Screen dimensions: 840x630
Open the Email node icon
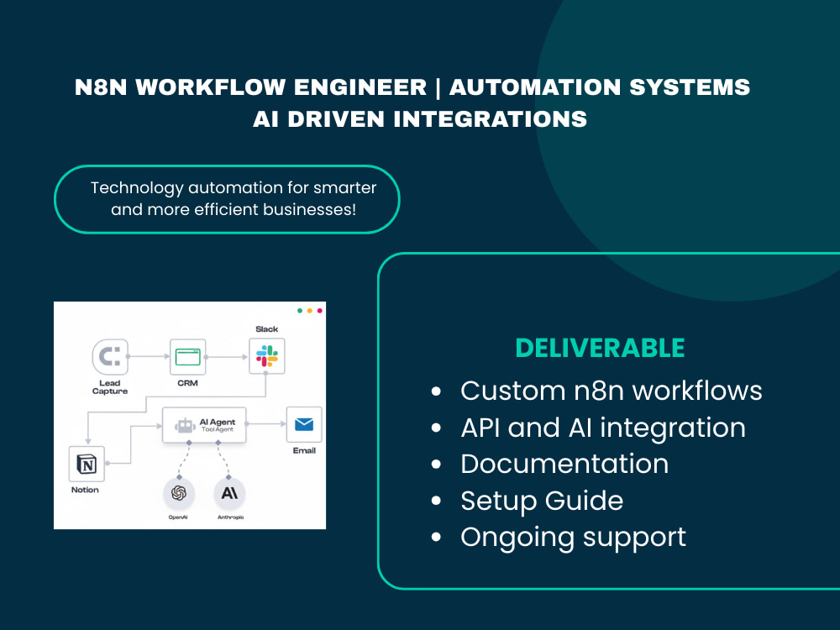[x=304, y=424]
